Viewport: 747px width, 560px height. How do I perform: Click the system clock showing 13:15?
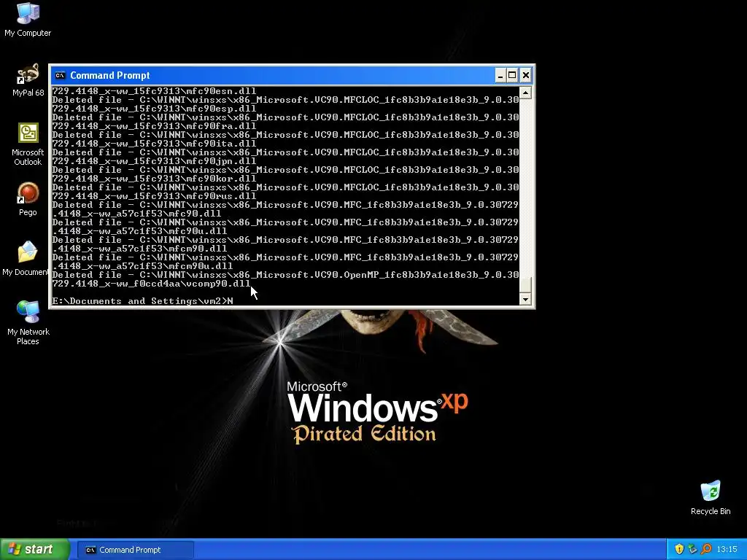click(727, 550)
